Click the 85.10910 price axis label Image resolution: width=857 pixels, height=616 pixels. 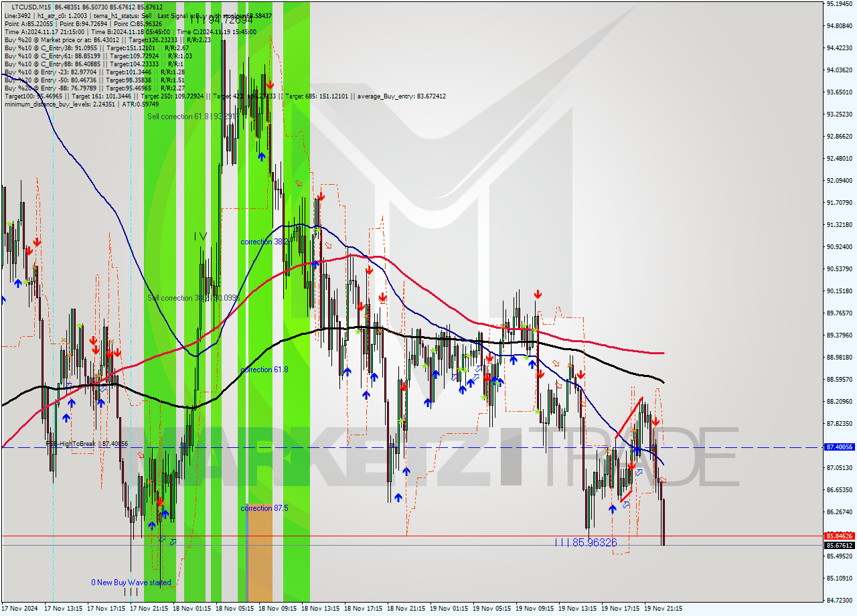[840, 578]
